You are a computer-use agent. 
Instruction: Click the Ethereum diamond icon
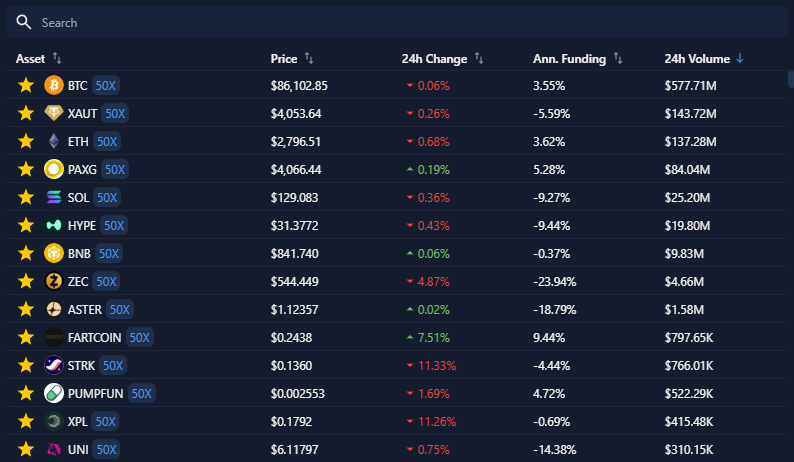pyautogui.click(x=54, y=141)
